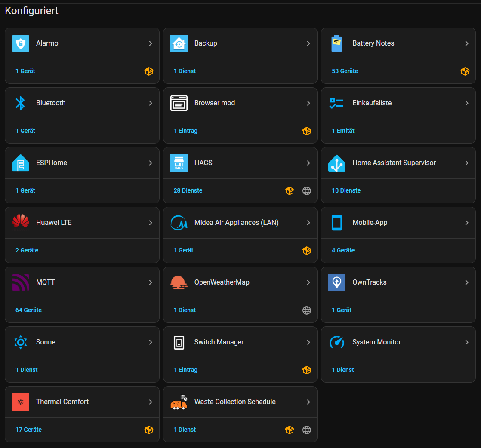The image size is (481, 448).
Task: Click the Alarmo shield icon
Action: point(21,43)
